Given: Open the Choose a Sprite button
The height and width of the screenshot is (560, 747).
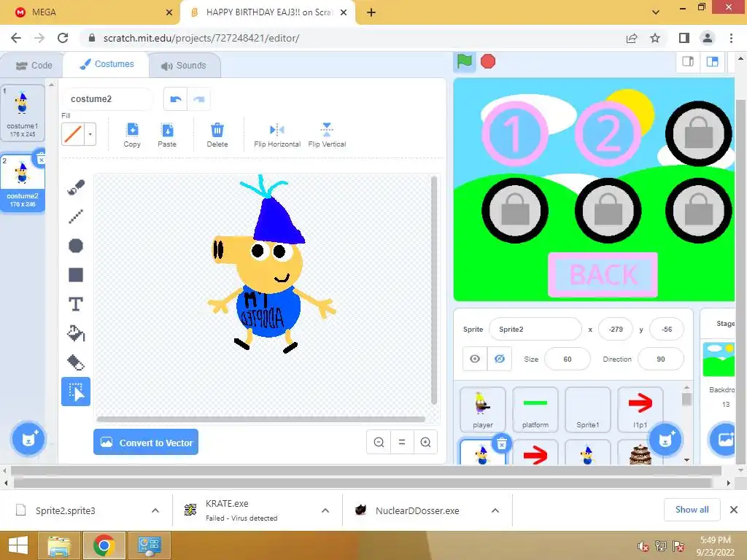Looking at the screenshot, I should [665, 440].
